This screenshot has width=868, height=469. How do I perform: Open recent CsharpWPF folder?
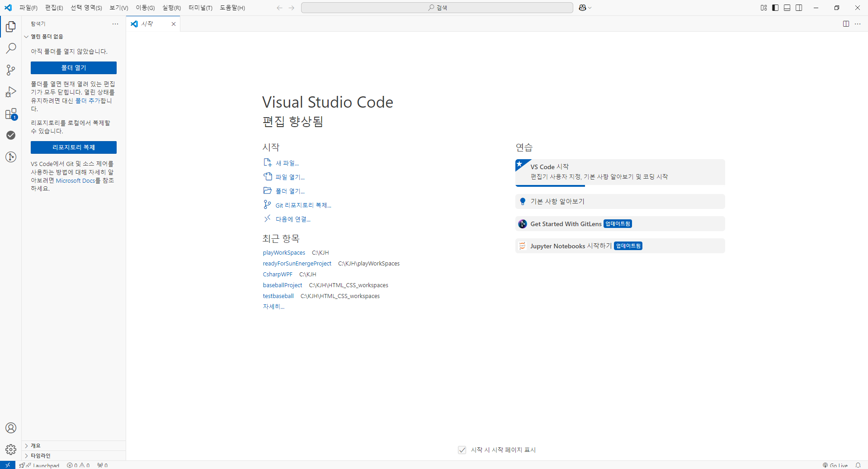point(278,275)
